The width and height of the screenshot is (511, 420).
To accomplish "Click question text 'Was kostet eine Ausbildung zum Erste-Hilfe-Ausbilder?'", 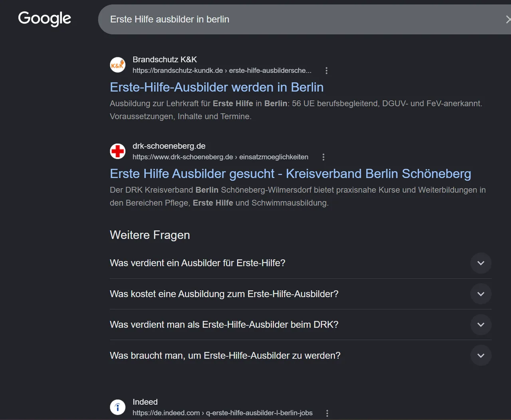I will pos(224,294).
